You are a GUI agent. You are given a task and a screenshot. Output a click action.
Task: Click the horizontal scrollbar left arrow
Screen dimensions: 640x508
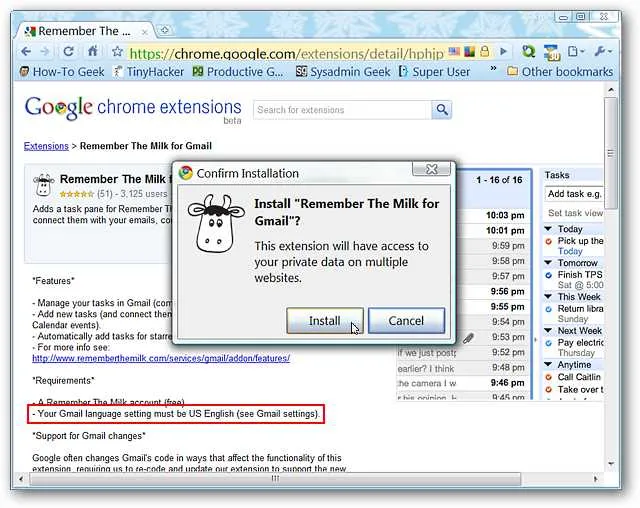[21, 479]
